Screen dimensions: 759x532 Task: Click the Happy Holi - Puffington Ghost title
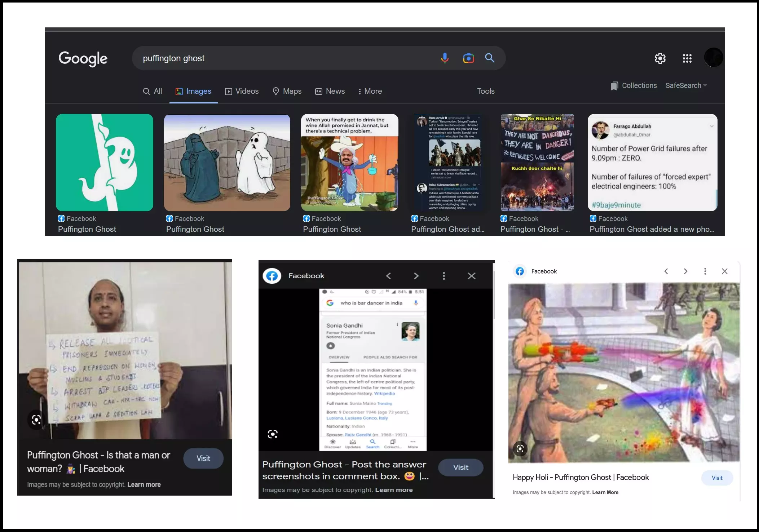coord(581,478)
